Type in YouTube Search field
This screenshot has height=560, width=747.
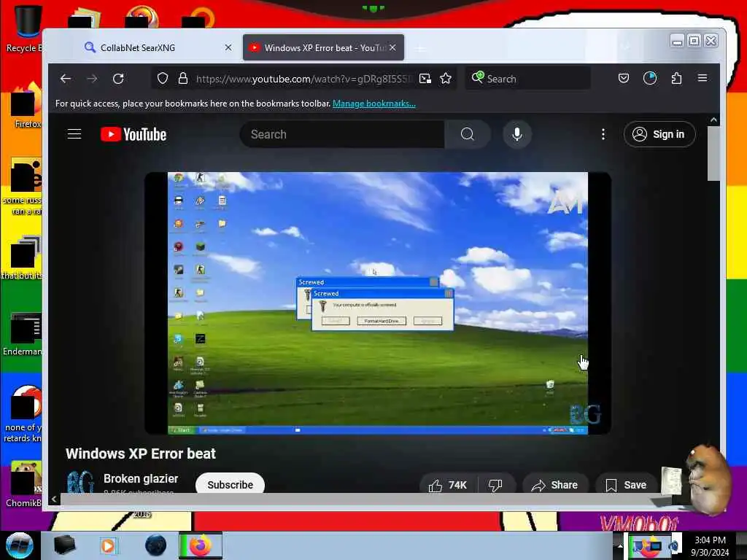click(343, 134)
